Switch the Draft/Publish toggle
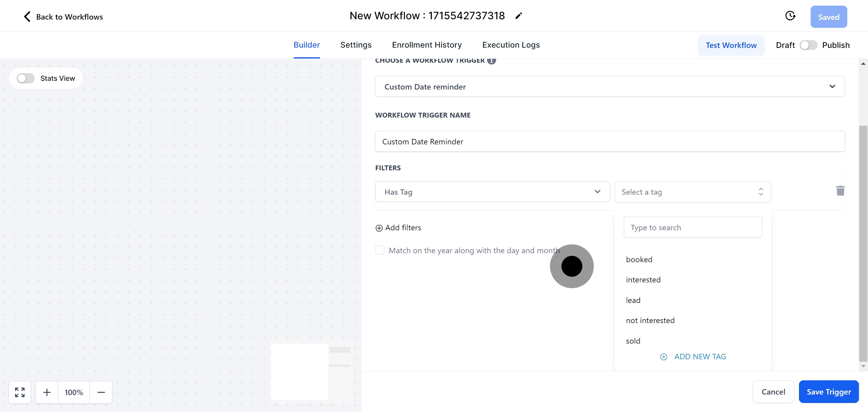This screenshot has width=868, height=412. [x=808, y=45]
